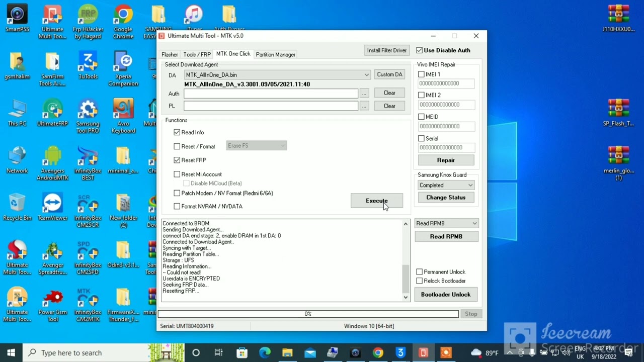Click Windows Start button
Image resolution: width=644 pixels, height=362 pixels.
coord(11,352)
